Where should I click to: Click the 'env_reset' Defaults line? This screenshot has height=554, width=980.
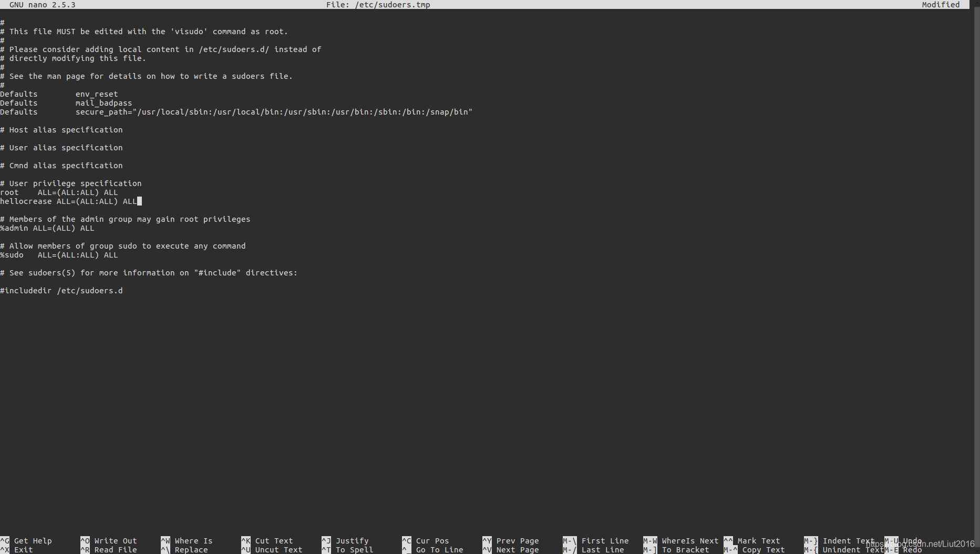(x=59, y=94)
